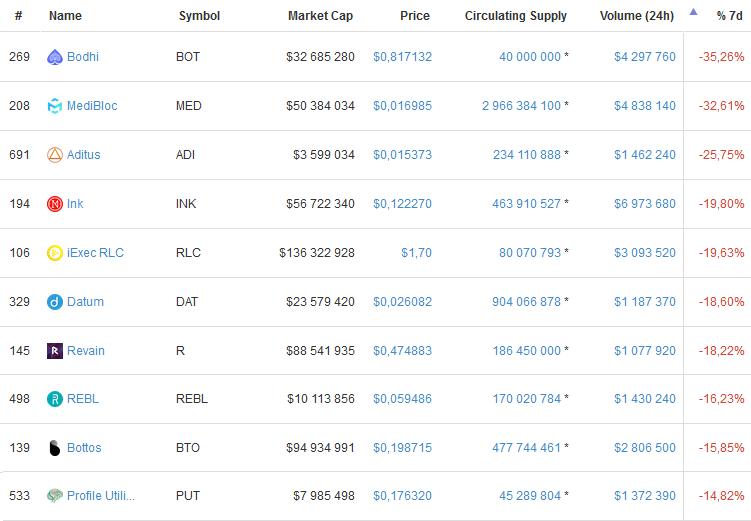Click the Profile Utility Token logo
Screen dimensions: 751x521
coord(55,496)
